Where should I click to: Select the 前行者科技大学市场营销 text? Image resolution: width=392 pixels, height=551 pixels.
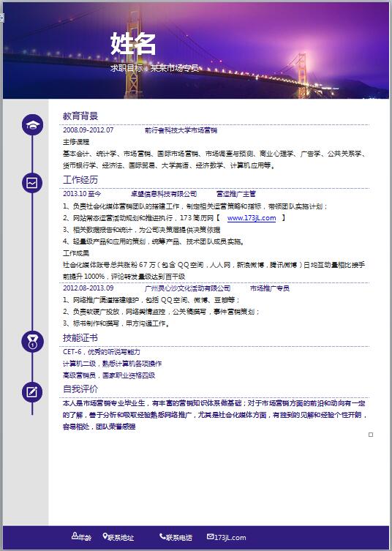tap(181, 130)
